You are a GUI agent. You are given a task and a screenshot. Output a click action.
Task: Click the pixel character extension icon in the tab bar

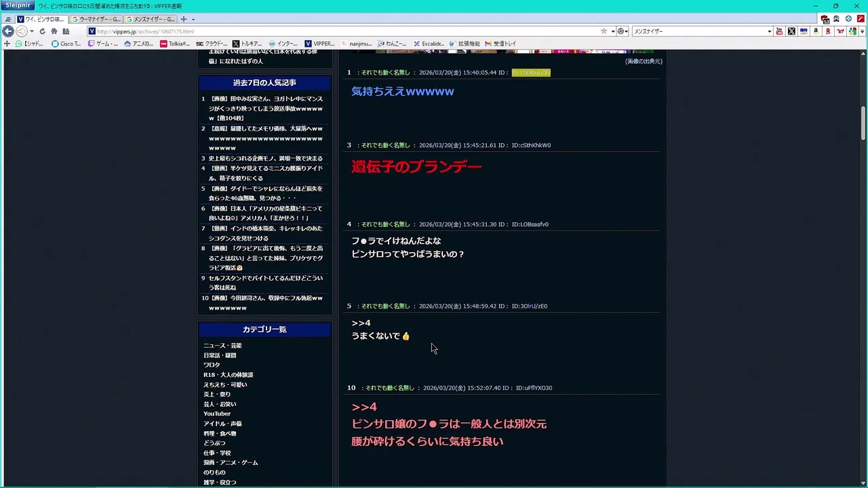(836, 19)
